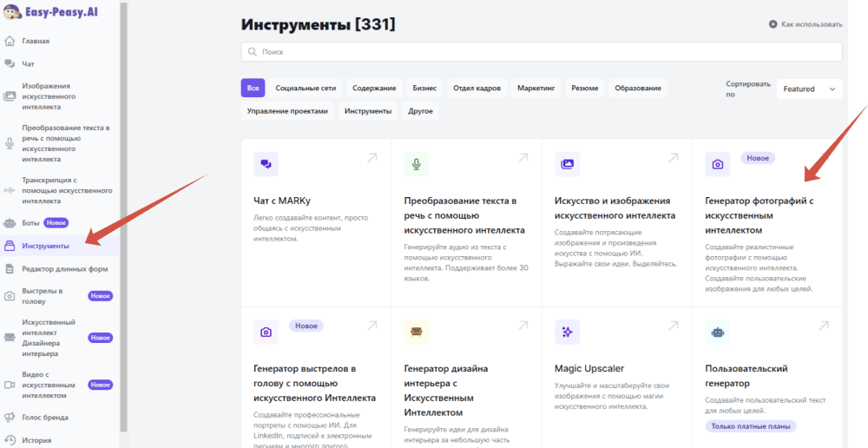Click camera icon for Выстрелы в голову in sidebar

point(10,296)
